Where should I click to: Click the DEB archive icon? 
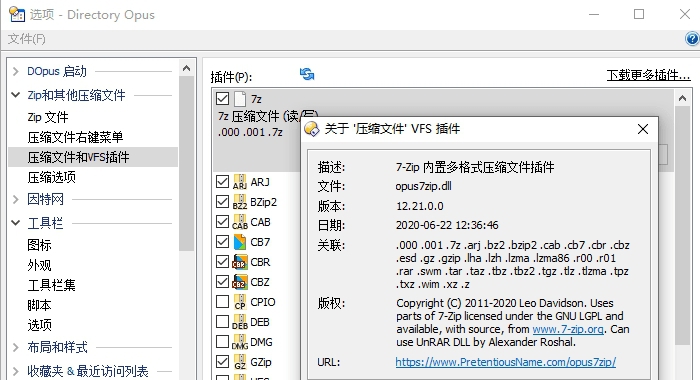(x=240, y=322)
